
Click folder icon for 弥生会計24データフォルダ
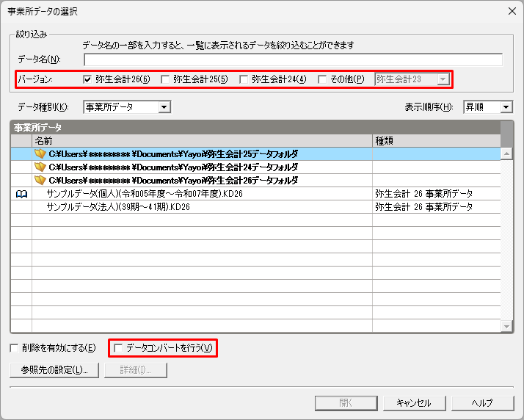(x=40, y=167)
